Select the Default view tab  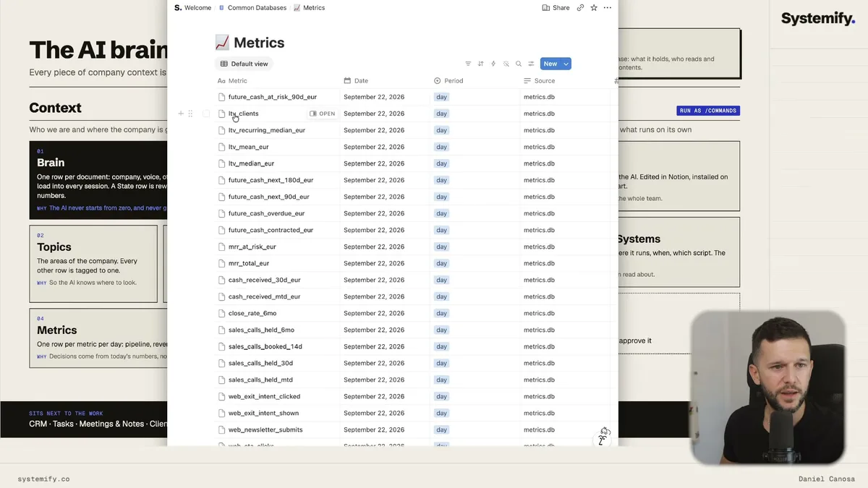coord(244,64)
